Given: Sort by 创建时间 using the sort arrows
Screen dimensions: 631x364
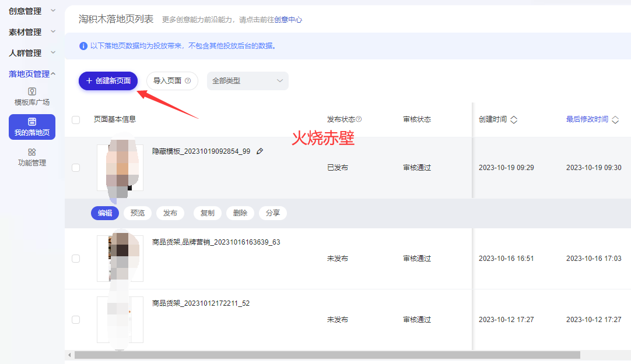Looking at the screenshot, I should tap(514, 120).
